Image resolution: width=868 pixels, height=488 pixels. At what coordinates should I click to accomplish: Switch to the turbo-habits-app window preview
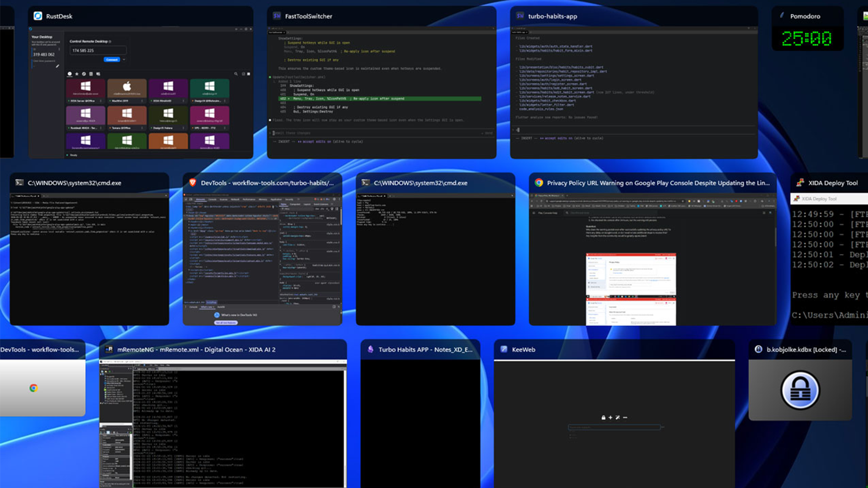(634, 92)
